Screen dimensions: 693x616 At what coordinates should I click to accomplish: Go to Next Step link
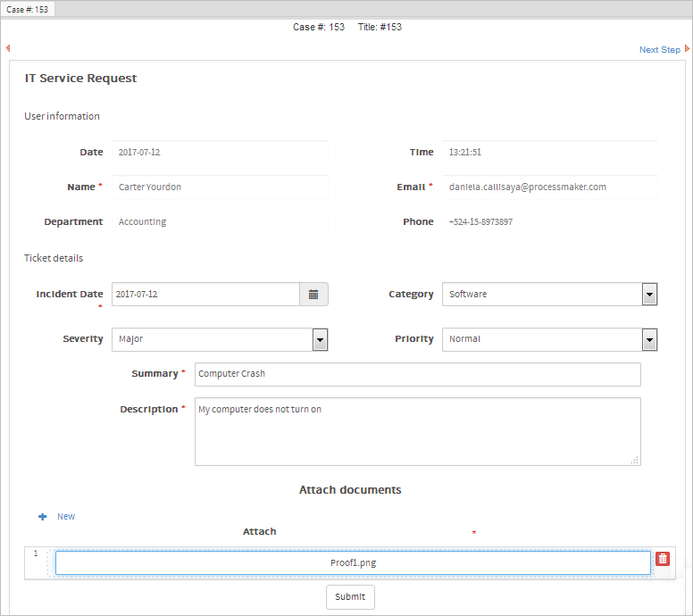(659, 50)
